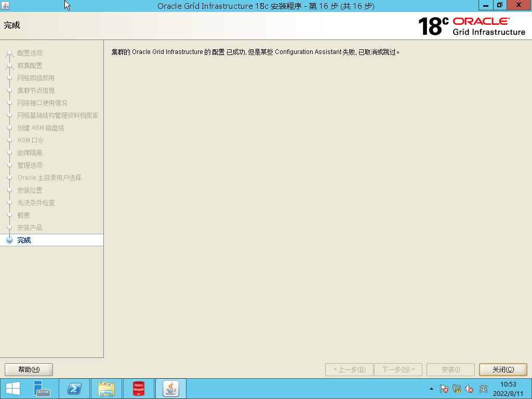Screen dimensions: 532x399
Task: Click the 帮助(H) button
Action: pos(29,369)
